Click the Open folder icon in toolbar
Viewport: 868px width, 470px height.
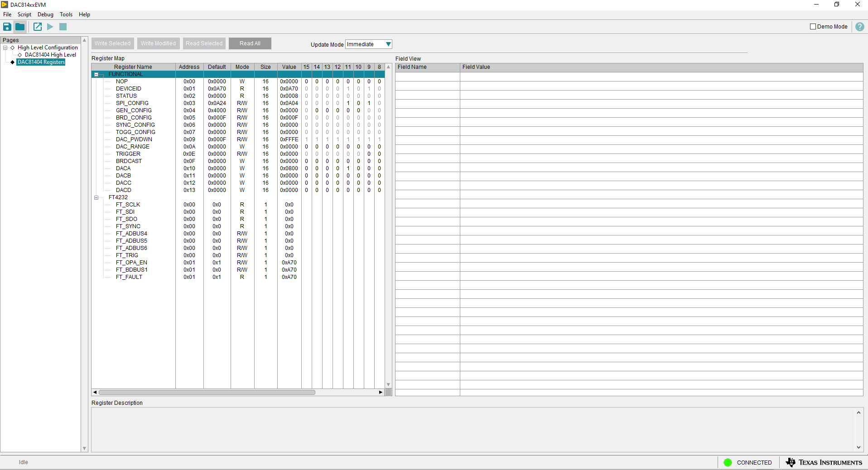[20, 27]
